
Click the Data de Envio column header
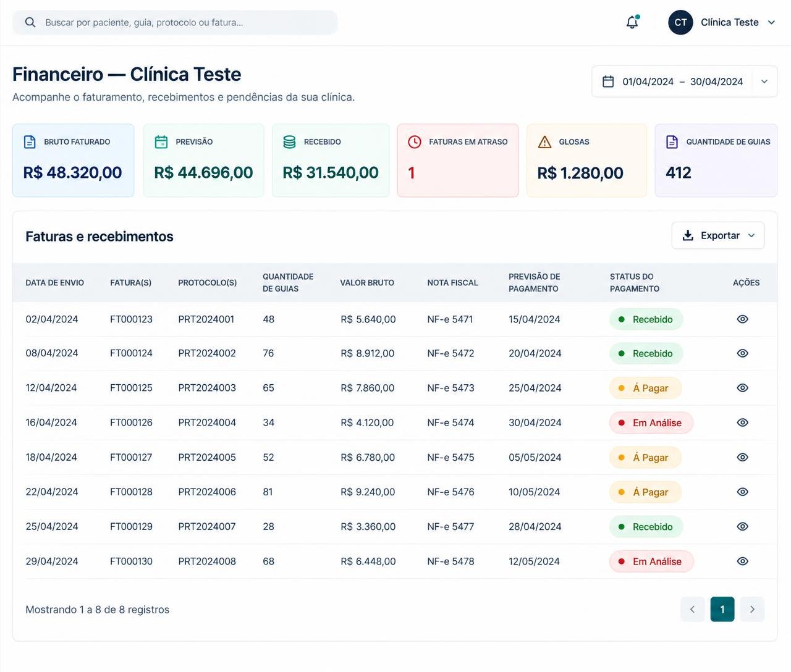[55, 283]
